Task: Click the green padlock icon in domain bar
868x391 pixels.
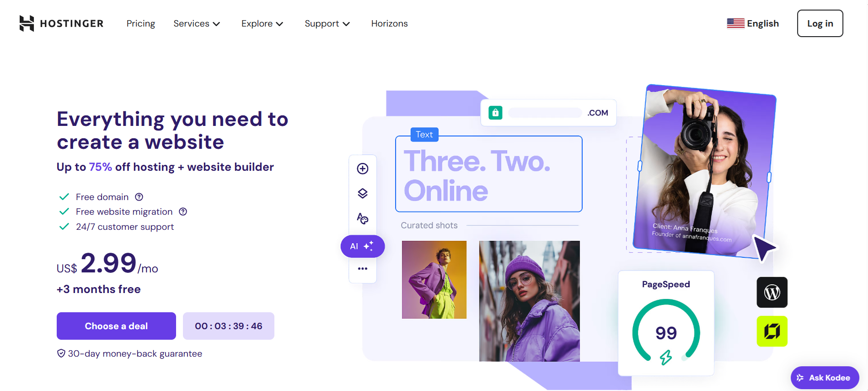Action: [495, 113]
